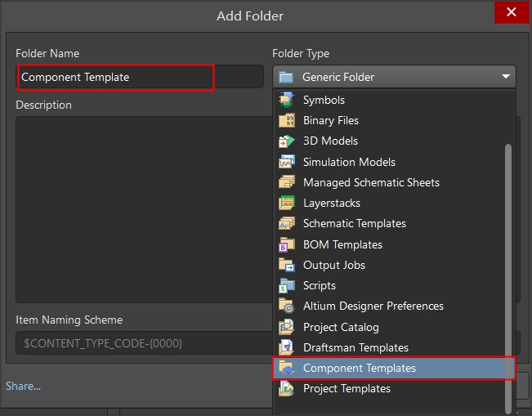Open the Folder Type dropdown arrow

(506, 77)
